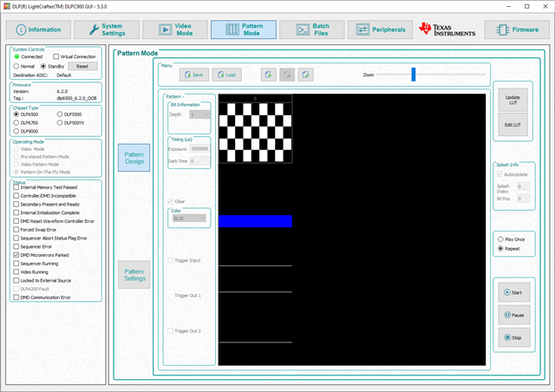555x392 pixels.
Task: Open the Information tab
Action: coord(38,29)
